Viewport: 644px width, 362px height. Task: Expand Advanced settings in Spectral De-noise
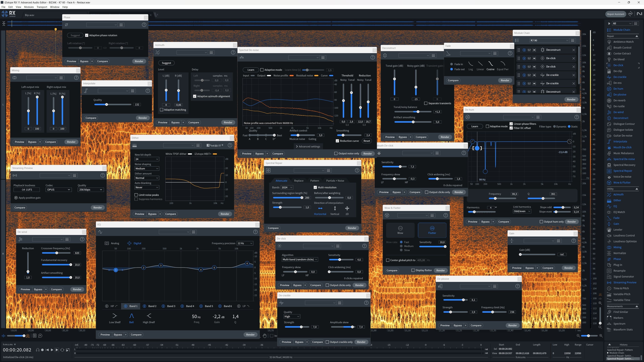point(308,147)
